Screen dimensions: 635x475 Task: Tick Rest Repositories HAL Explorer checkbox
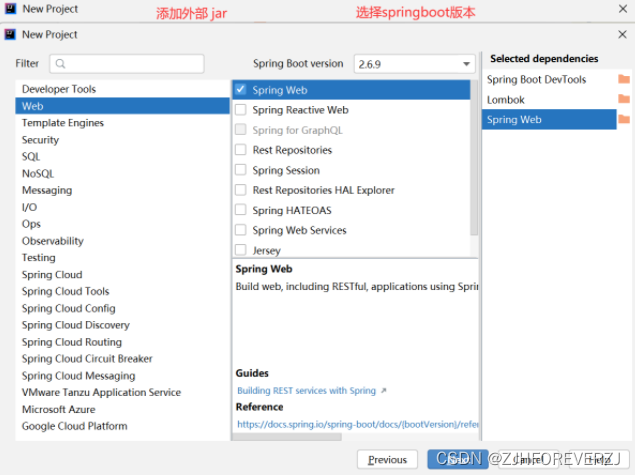[241, 190]
